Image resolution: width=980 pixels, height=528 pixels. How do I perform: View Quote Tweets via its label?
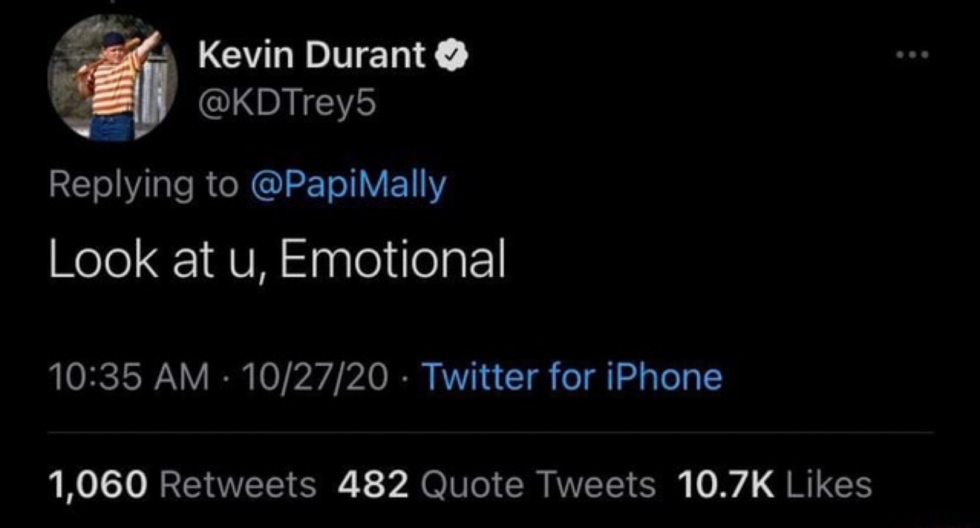click(x=538, y=485)
